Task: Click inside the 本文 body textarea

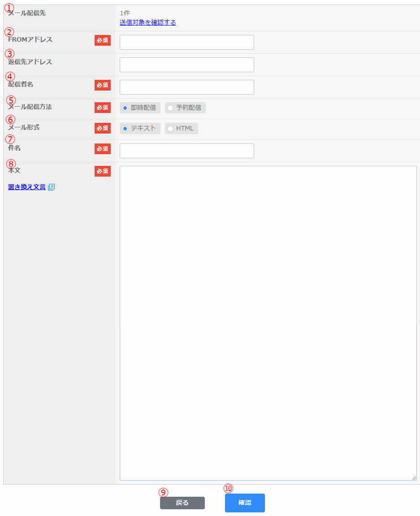Action: click(x=268, y=323)
